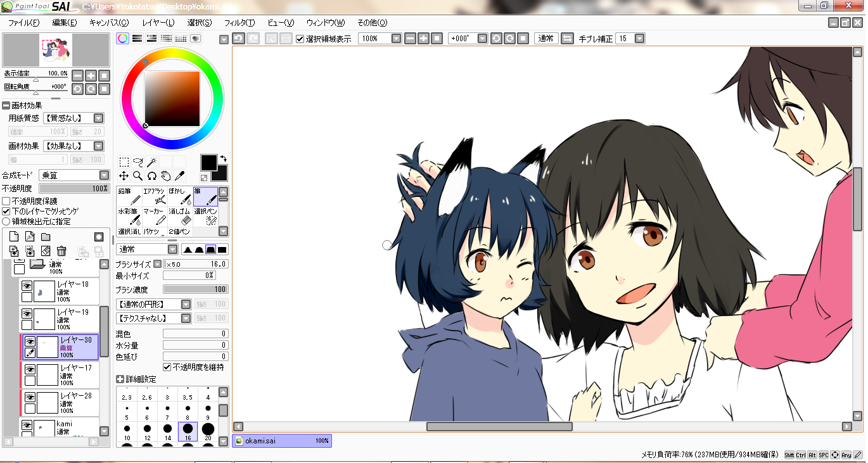This screenshot has height=463, width=868.
Task: Adjust the layer 不透明度 opacity slider
Action: tap(74, 189)
